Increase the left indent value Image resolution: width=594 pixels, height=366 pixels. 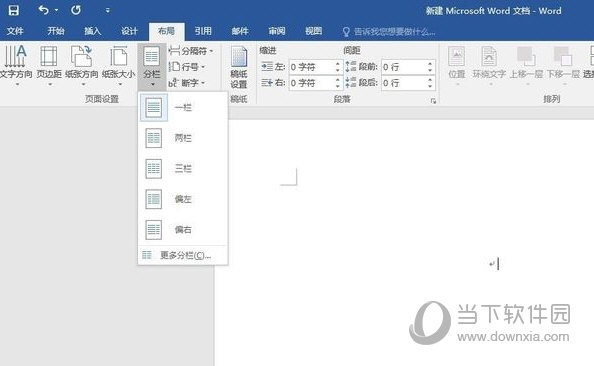pyautogui.click(x=338, y=64)
